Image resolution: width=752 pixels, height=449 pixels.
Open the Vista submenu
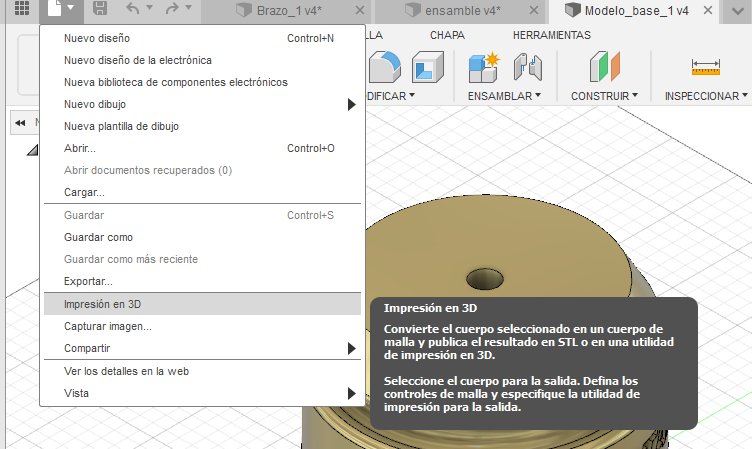pos(202,393)
